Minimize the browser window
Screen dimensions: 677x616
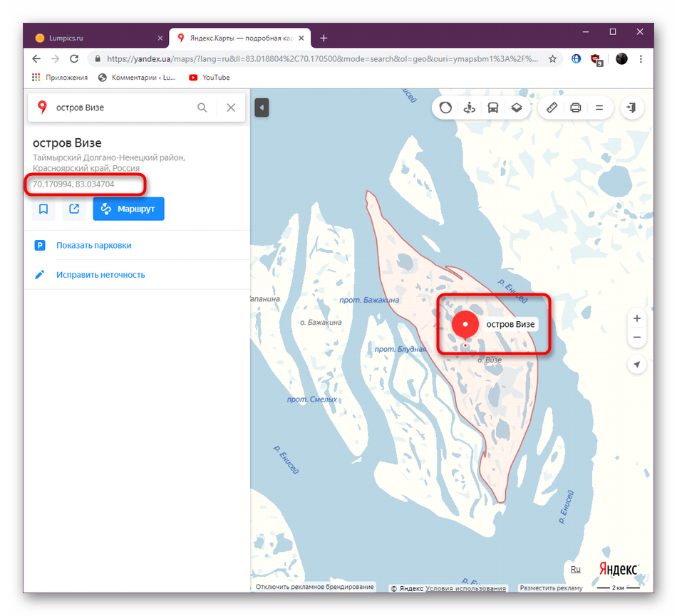[x=586, y=32]
